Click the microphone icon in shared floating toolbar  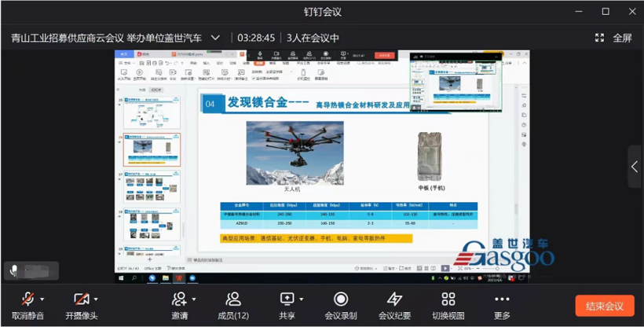260,55
